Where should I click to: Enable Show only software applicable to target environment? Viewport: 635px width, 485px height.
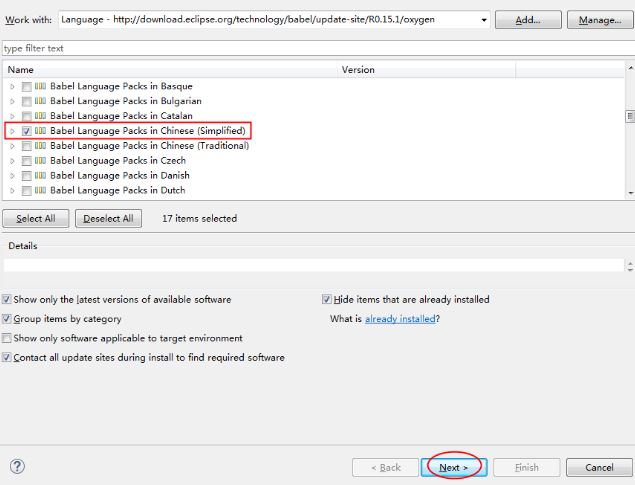click(6, 338)
